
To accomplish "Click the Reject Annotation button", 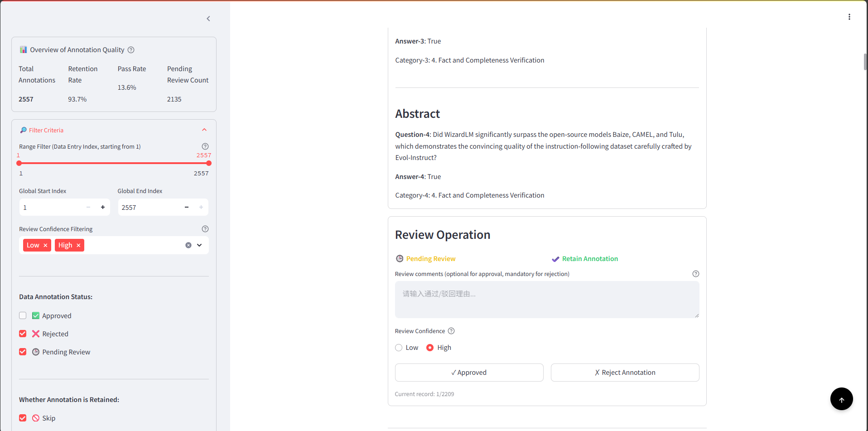I will 625,373.
